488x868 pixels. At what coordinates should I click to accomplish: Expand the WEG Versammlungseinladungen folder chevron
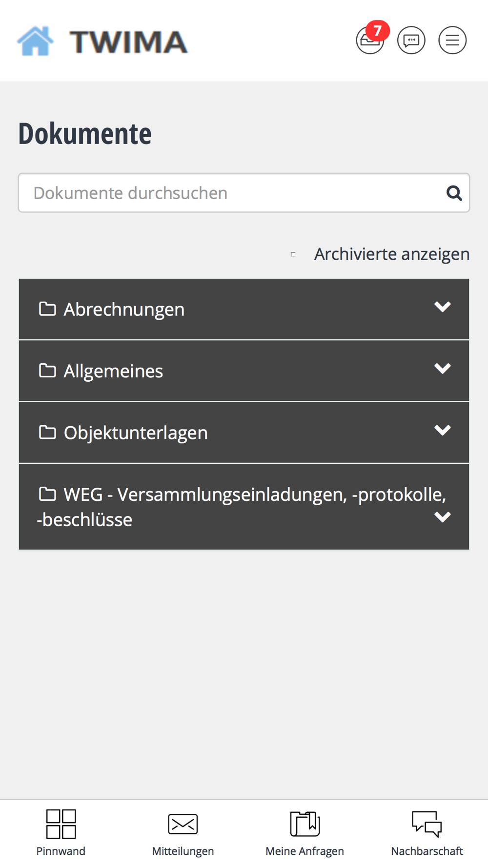[443, 517]
